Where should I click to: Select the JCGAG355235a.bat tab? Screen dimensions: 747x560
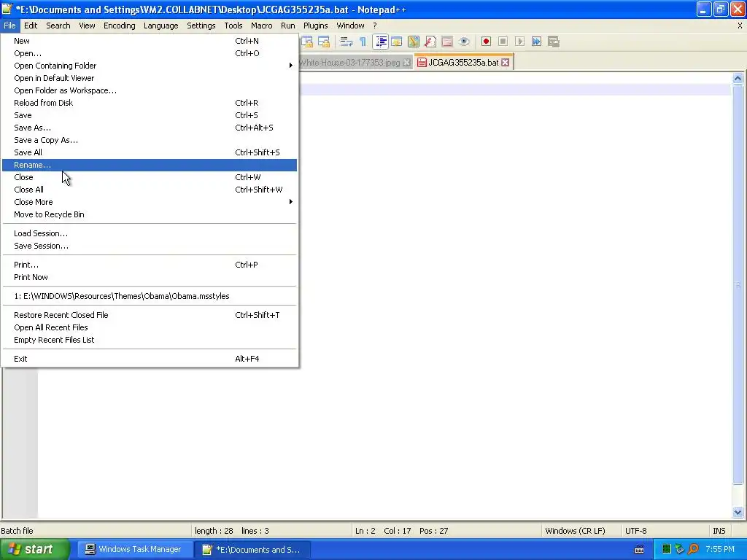(463, 63)
